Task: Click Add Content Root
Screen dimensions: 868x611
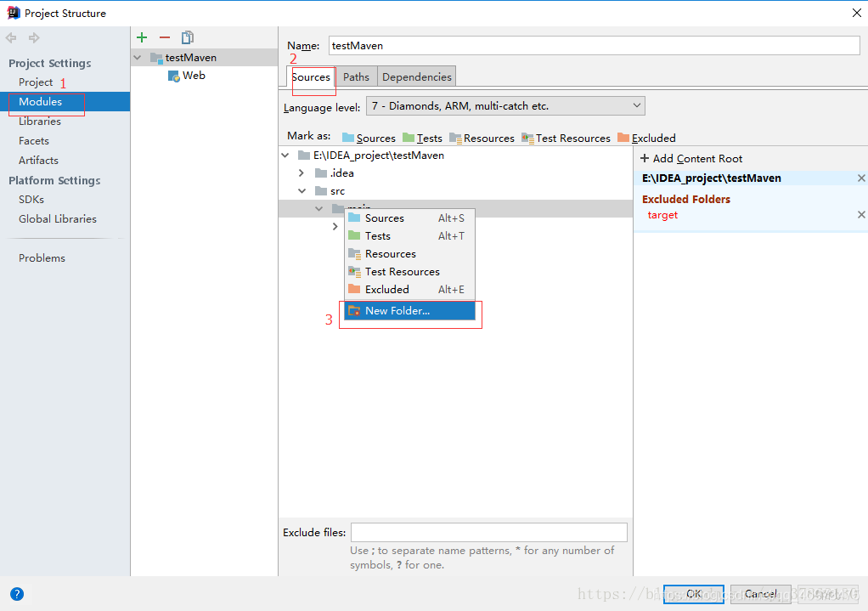Action: tap(691, 158)
